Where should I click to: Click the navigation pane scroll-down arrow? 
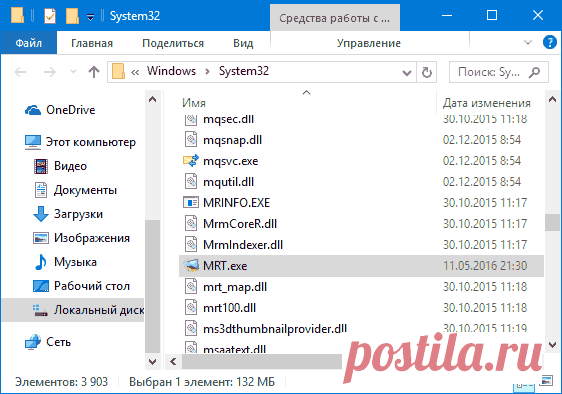pyautogui.click(x=152, y=361)
